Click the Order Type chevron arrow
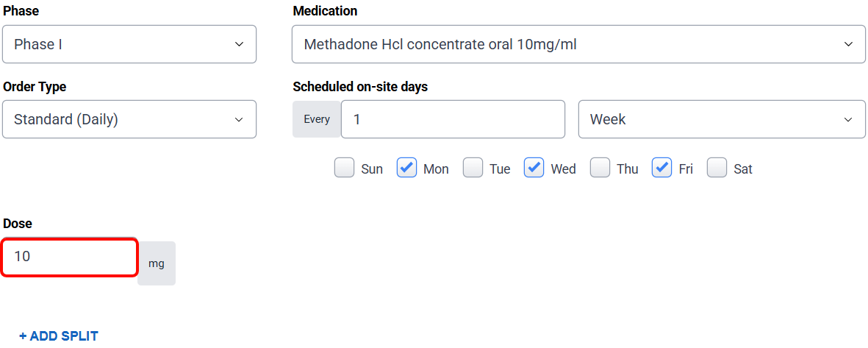868x348 pixels. coord(239,119)
